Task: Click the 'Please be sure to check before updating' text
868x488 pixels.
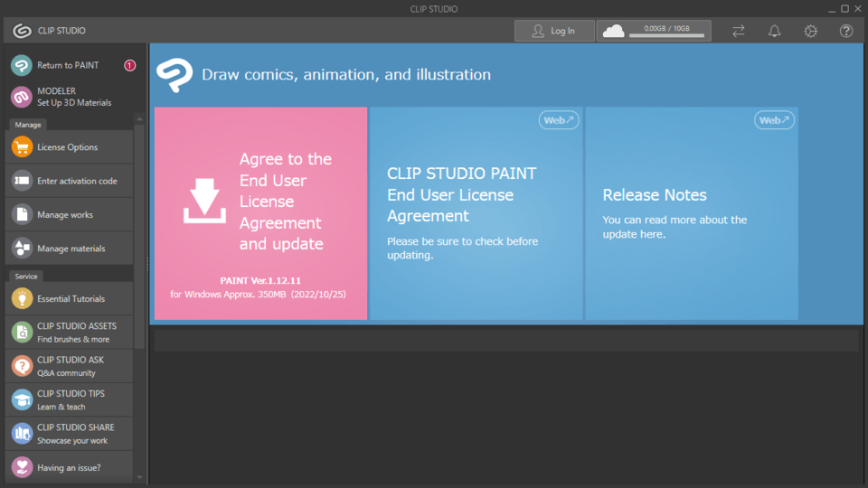Action: click(x=463, y=249)
